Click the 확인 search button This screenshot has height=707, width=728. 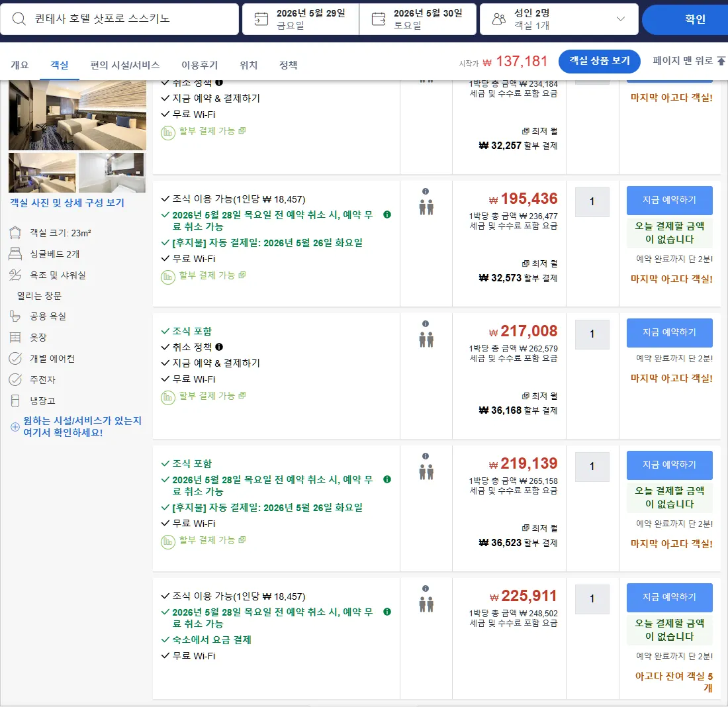pyautogui.click(x=686, y=19)
